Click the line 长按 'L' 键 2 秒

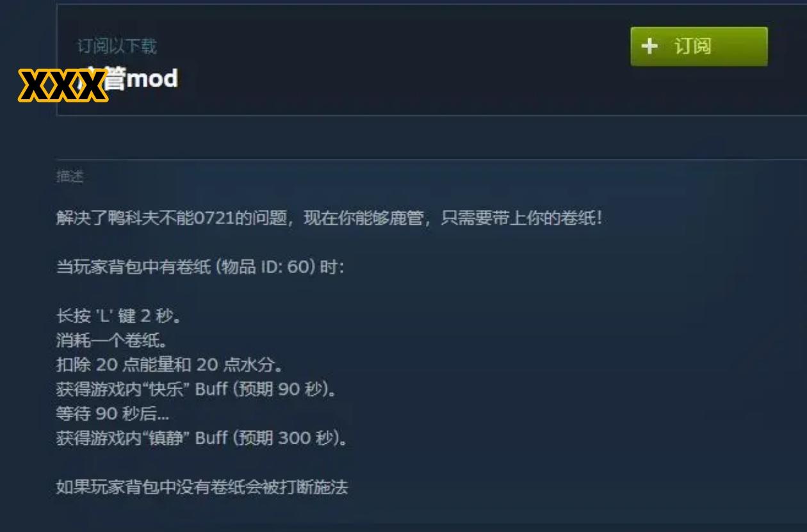click(120, 316)
